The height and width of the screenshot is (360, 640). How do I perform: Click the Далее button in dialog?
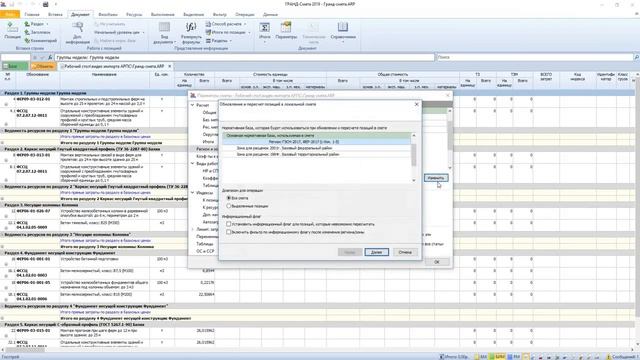pyautogui.click(x=376, y=252)
